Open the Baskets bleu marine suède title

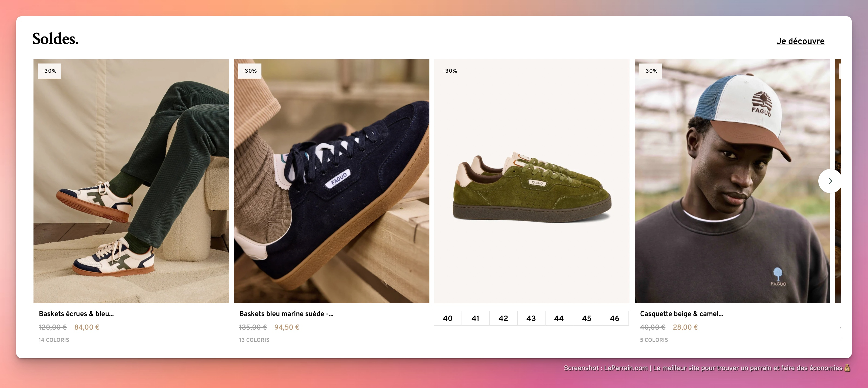[x=286, y=314]
